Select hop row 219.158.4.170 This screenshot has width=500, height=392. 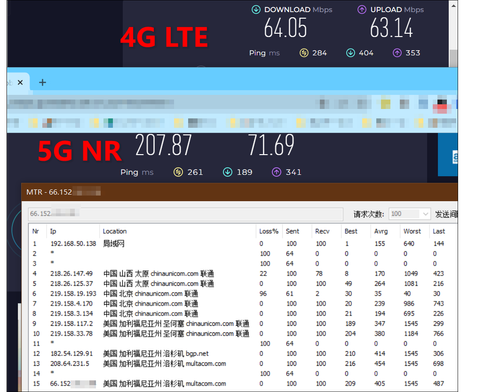pos(243,304)
